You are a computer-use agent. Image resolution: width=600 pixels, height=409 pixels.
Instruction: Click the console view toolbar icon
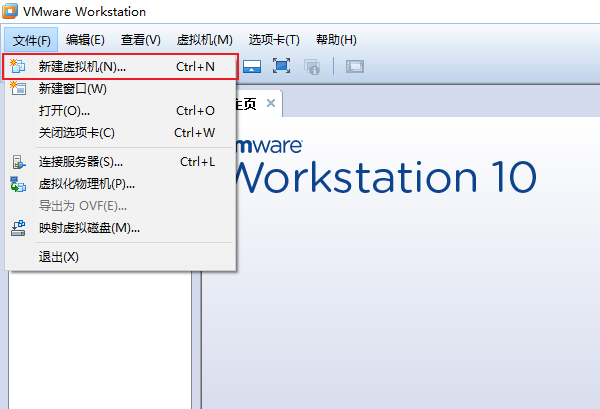355,67
